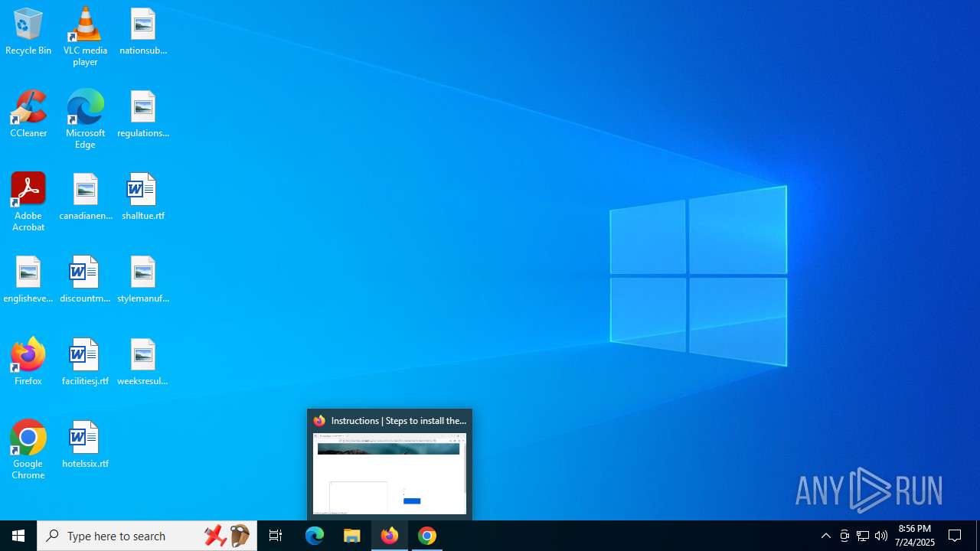Click Show desktop sliver at taskbar end
980x551 pixels.
click(978, 536)
